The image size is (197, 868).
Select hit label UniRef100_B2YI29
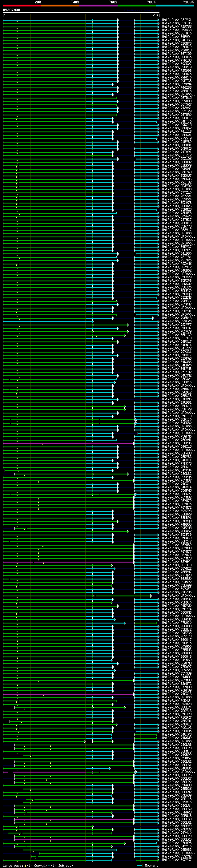pyautogui.click(x=177, y=111)
